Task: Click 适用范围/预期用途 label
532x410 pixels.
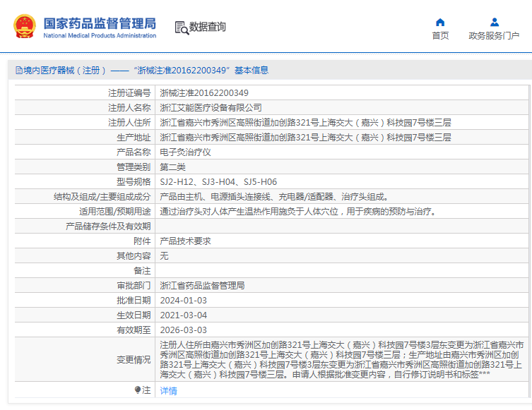Action: pyautogui.click(x=115, y=212)
